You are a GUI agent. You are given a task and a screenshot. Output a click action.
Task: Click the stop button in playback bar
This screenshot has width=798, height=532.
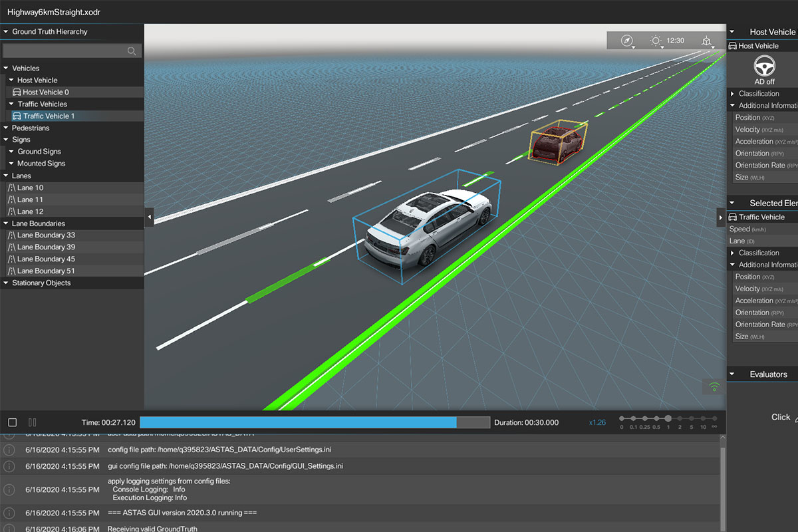[x=13, y=422]
